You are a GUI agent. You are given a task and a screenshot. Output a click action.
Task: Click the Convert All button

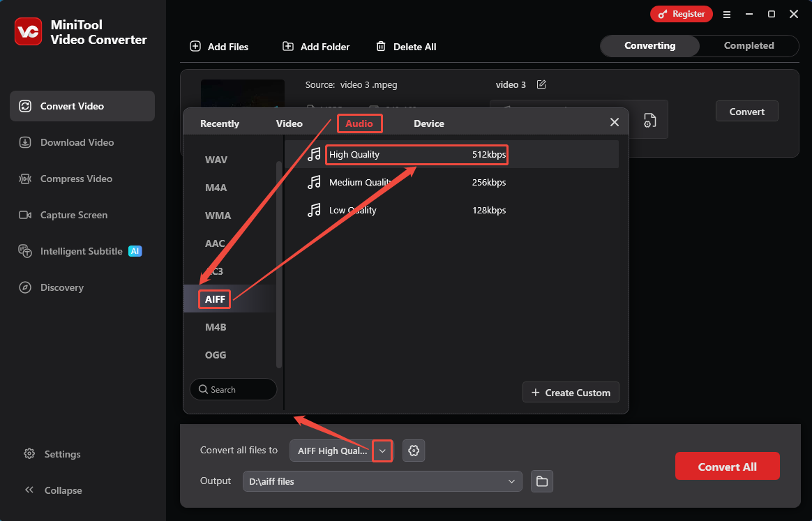click(727, 466)
